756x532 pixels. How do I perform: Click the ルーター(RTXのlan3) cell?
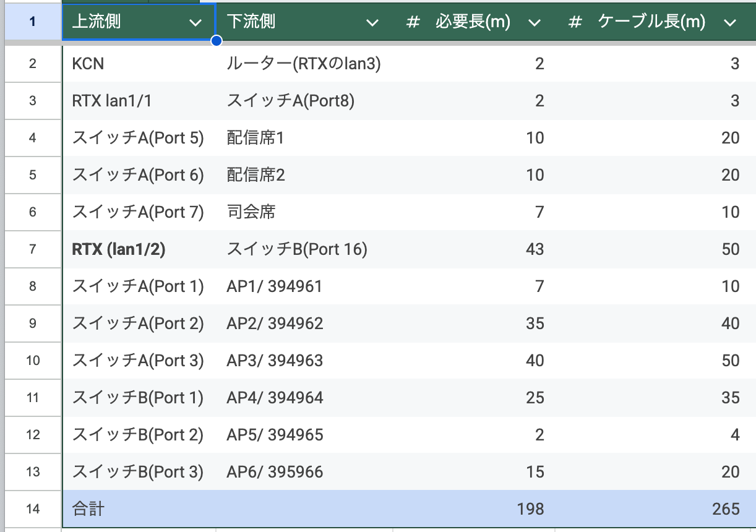point(303,64)
